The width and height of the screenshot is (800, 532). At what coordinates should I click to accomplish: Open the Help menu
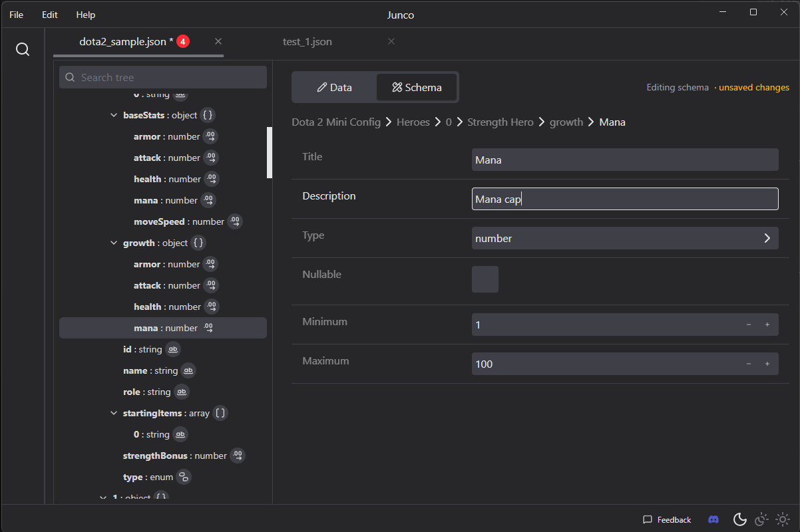86,15
